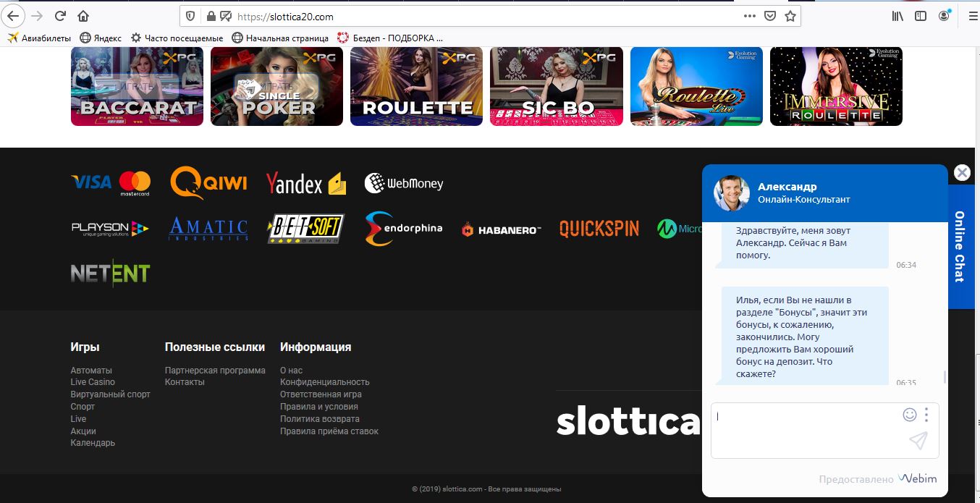Open the Single Poker live game thumbnail
Image resolution: width=980 pixels, height=503 pixels.
(x=276, y=86)
